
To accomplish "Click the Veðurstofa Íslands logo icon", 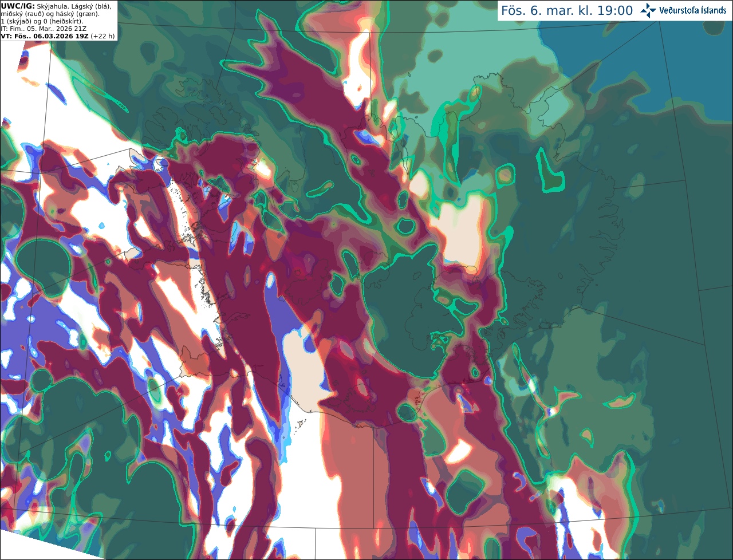I will coord(648,10).
